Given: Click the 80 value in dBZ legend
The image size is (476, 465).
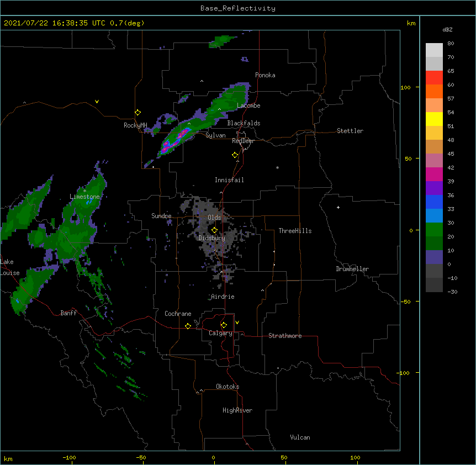Looking at the screenshot, I should (x=451, y=44).
